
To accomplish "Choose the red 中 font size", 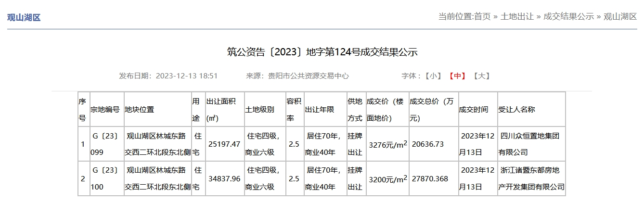I will tap(457, 76).
